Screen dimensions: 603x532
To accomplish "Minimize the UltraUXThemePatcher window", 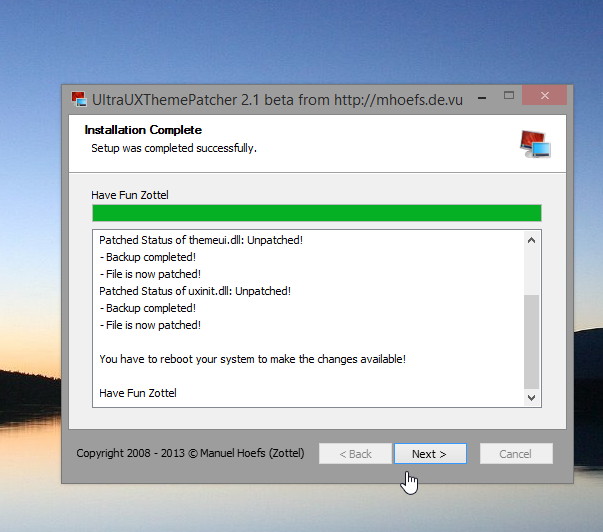I will point(482,98).
